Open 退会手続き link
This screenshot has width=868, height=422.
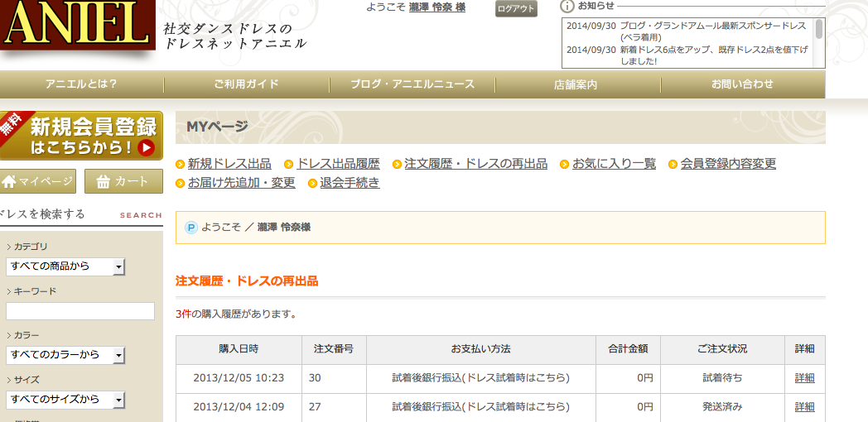(350, 183)
